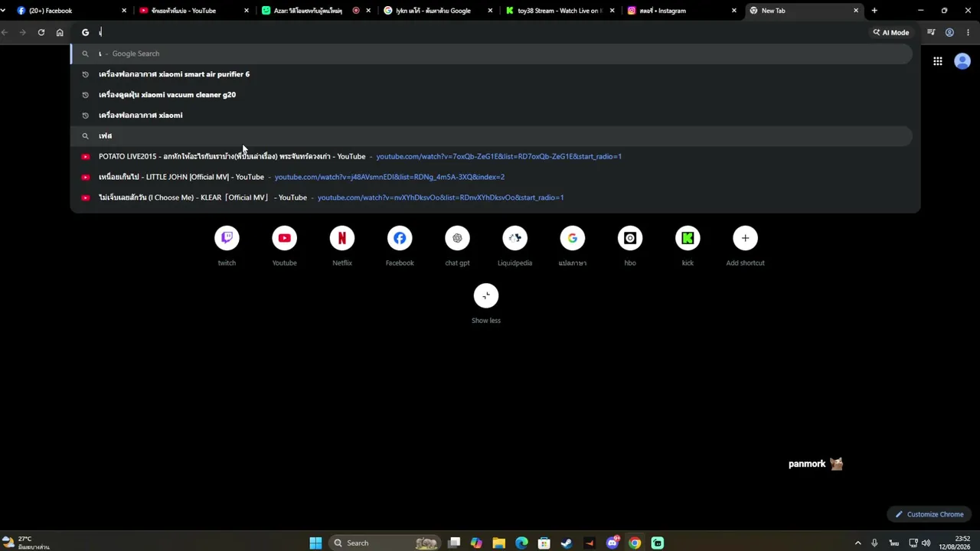Image resolution: width=980 pixels, height=551 pixels.
Task: Click the Chrome taskbar icon
Action: [635, 543]
